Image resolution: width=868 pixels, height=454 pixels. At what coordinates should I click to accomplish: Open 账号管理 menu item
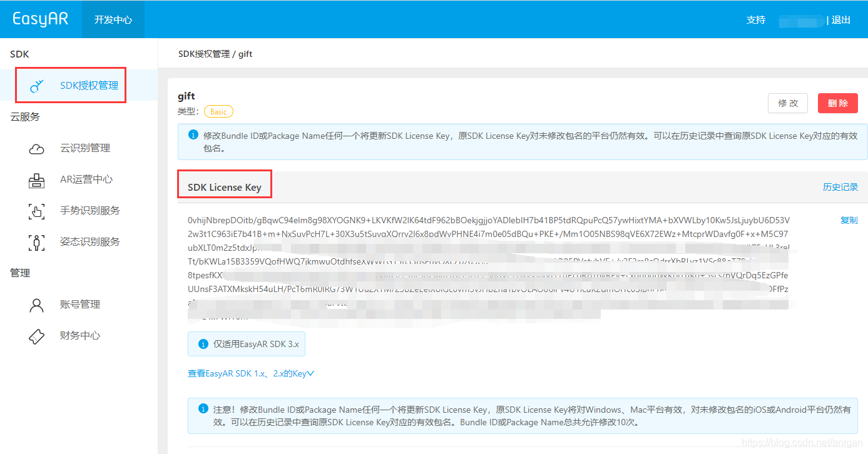79,305
